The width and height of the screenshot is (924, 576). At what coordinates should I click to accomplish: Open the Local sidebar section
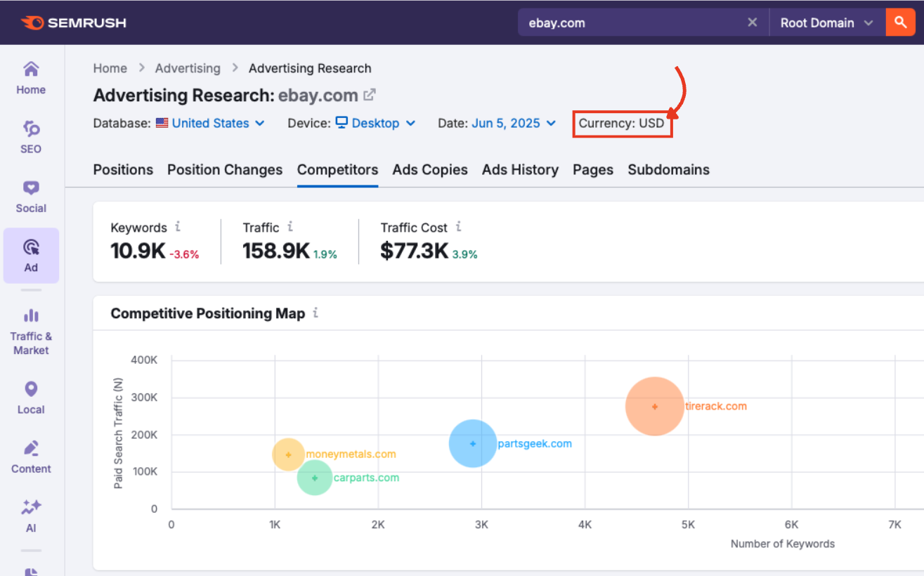(x=31, y=398)
